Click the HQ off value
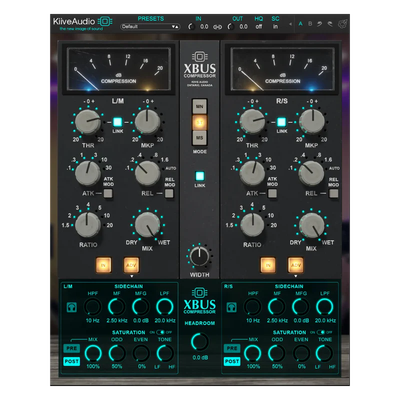 click(x=259, y=27)
